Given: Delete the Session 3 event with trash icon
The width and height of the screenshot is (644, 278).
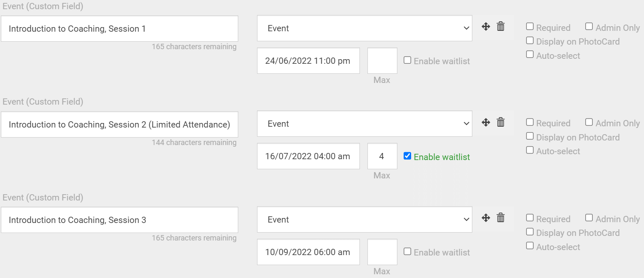Looking at the screenshot, I should coord(501,218).
